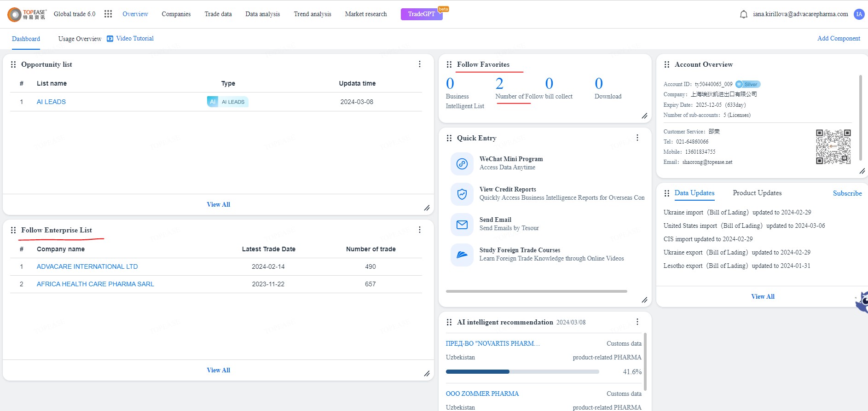Open the AI LEADS list link
The image size is (868, 411).
click(51, 102)
